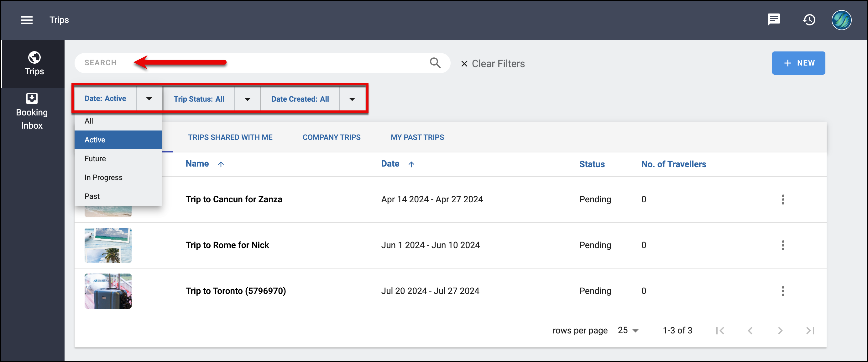The height and width of the screenshot is (362, 868).
Task: Go to next page of results
Action: [780, 331]
